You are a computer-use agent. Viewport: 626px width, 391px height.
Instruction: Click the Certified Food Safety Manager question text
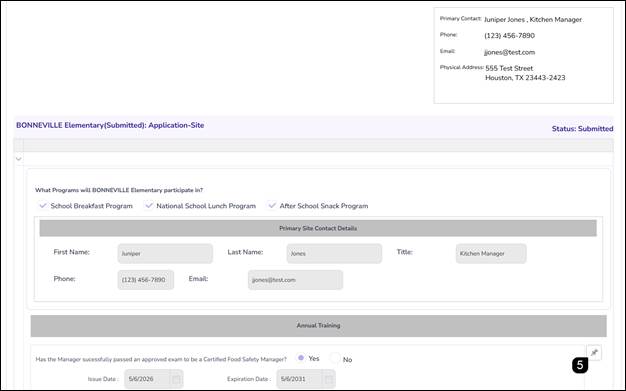(161, 359)
